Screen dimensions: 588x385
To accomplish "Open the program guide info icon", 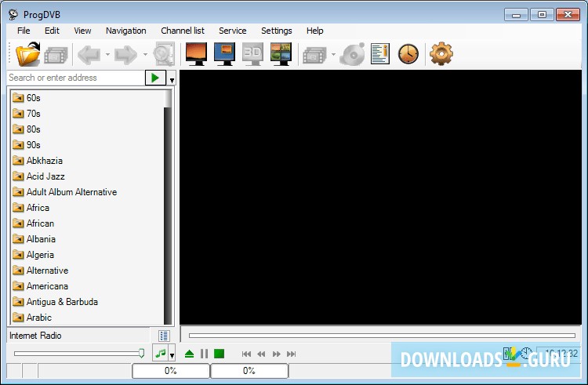I will click(380, 54).
